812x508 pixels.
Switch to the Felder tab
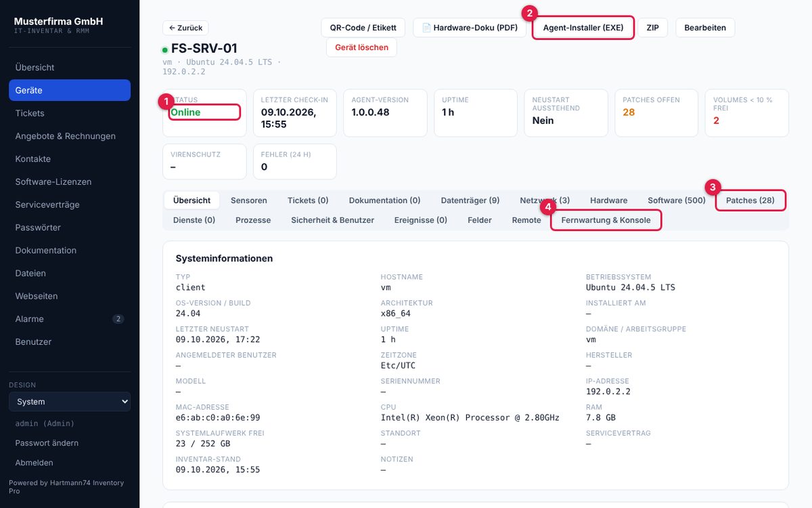480,220
